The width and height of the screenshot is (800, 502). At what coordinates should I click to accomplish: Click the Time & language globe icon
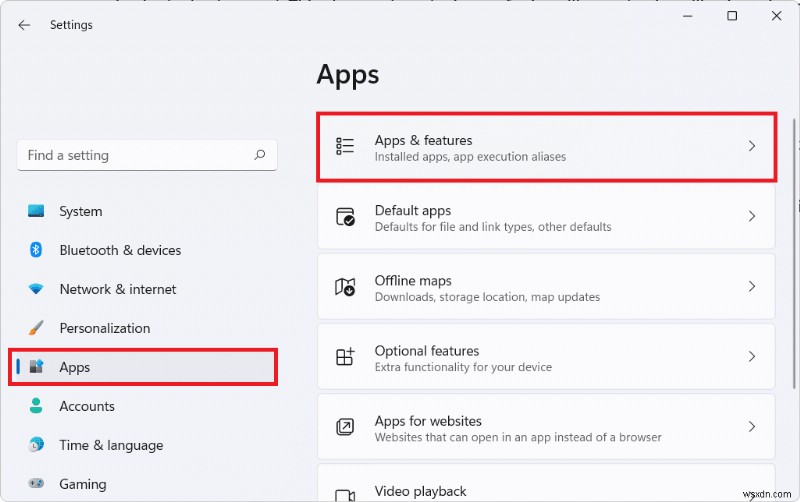(x=36, y=445)
